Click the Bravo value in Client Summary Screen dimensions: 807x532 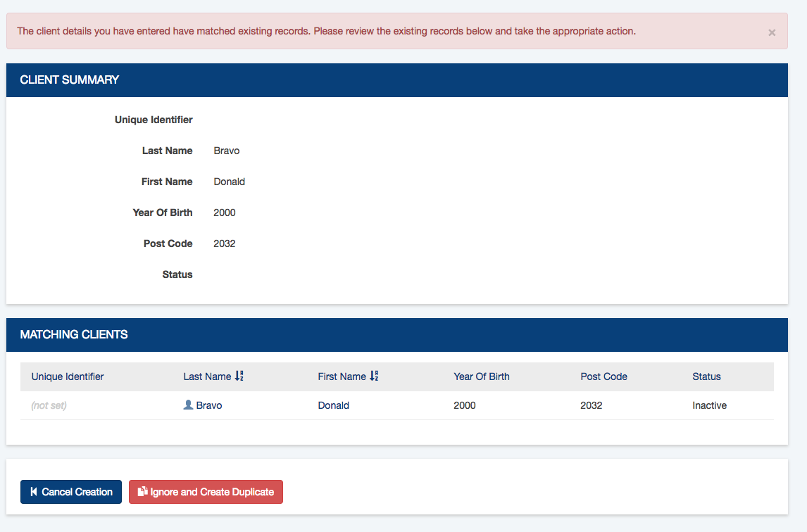coord(227,151)
